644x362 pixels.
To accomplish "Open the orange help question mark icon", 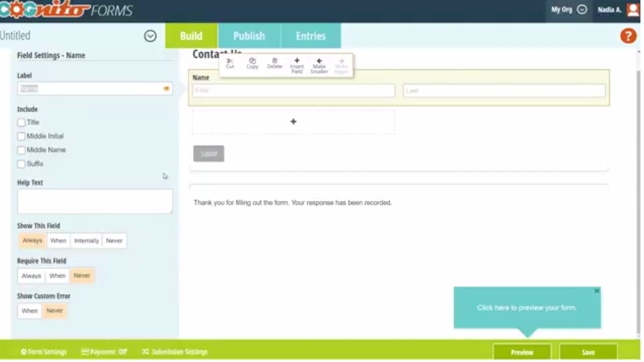I will [x=628, y=36].
